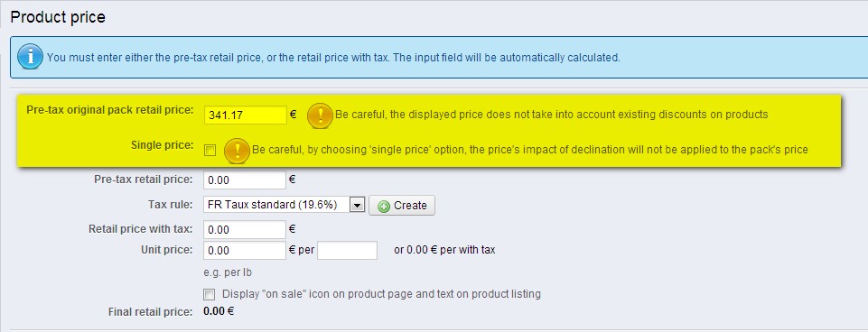Click Create button next to Tax rule
Image resolution: width=868 pixels, height=332 pixels.
402,206
